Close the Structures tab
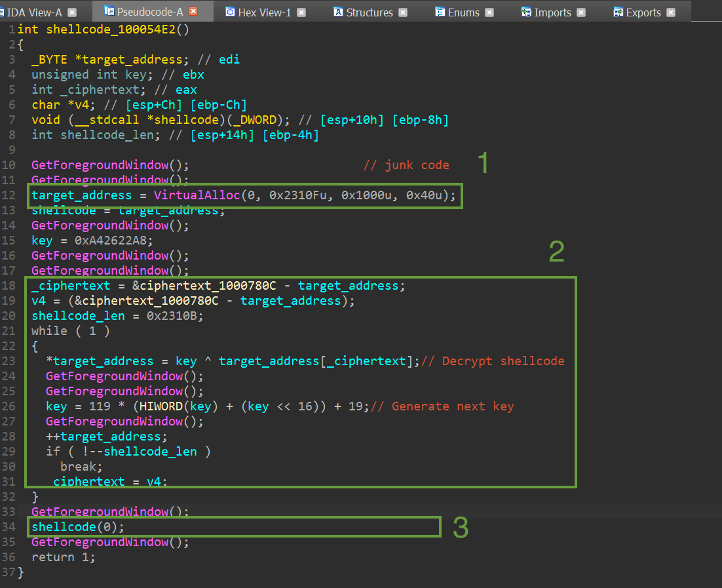Screen dimensions: 722x588 [403, 12]
